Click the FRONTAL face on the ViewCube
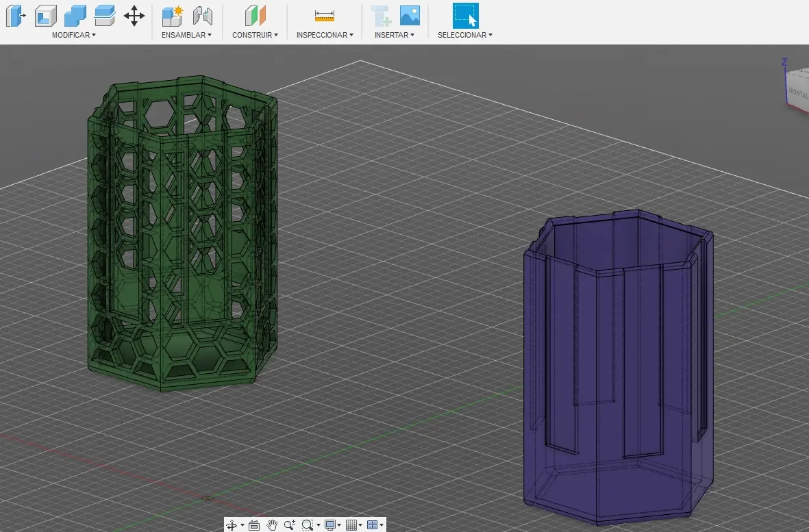The image size is (809, 532). point(798,91)
